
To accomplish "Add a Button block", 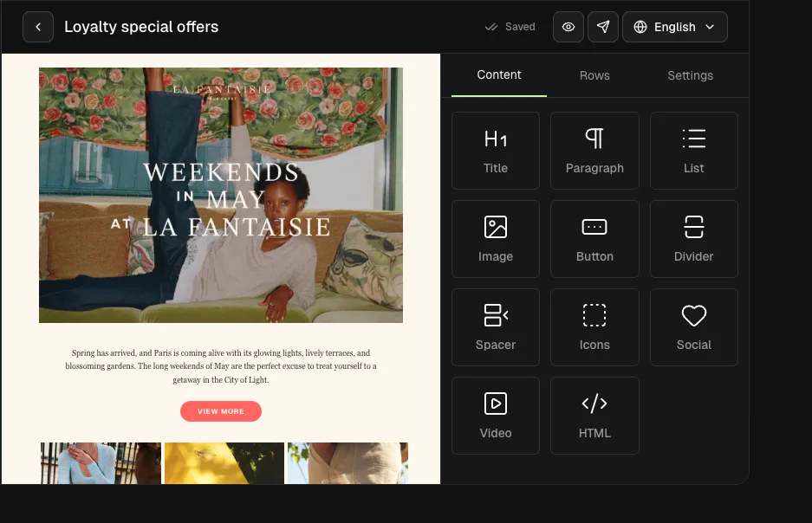I will pos(594,239).
